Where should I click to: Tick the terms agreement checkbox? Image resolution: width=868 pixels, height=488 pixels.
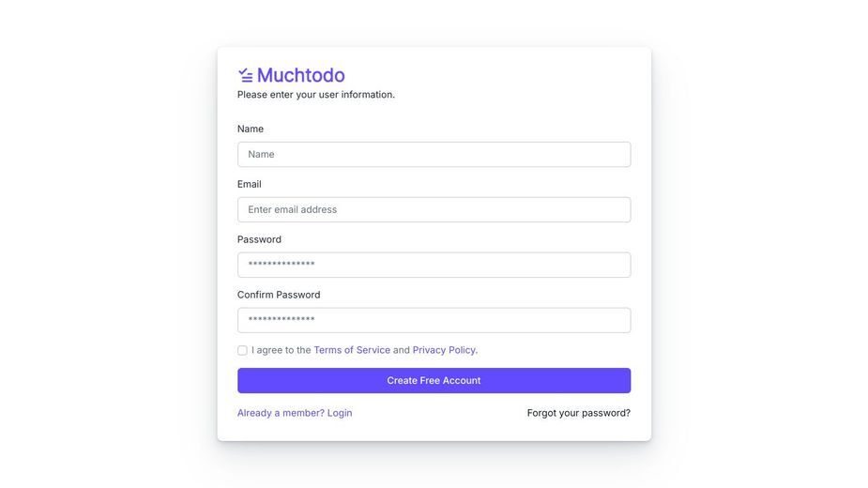coord(242,350)
